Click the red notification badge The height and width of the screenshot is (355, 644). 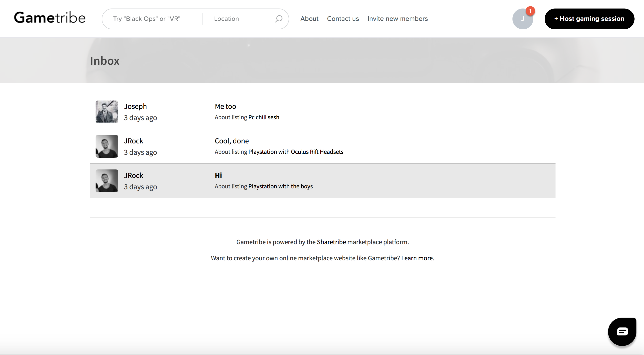[x=530, y=11]
